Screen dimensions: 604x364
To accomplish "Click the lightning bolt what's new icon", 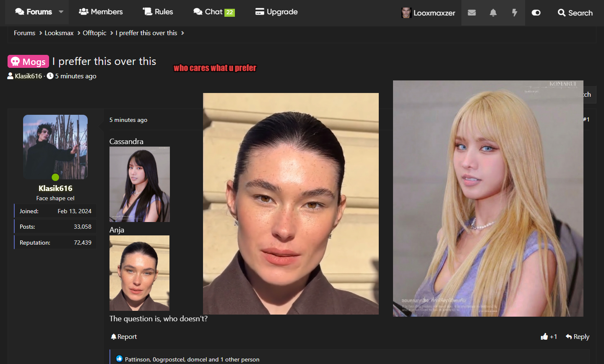I will point(514,13).
